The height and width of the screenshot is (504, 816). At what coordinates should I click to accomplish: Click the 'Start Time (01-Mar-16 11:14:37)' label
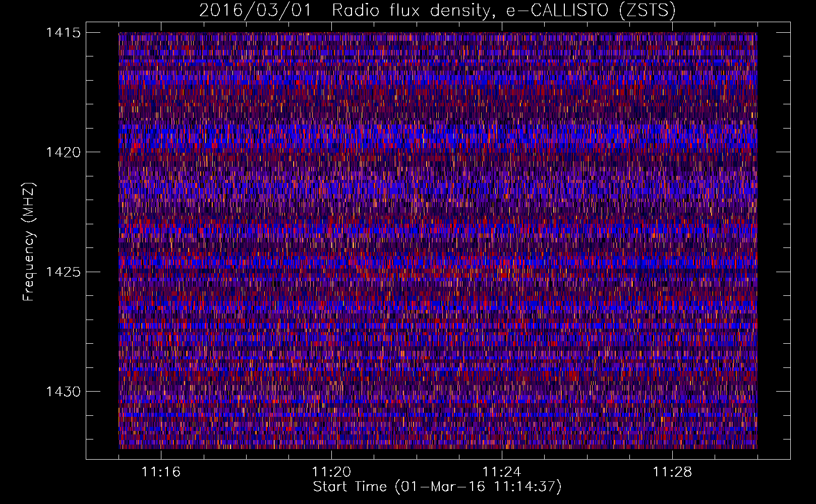click(x=437, y=487)
